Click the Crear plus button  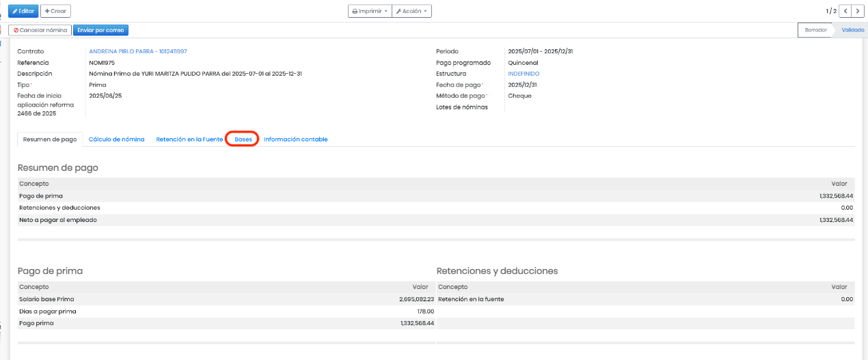click(x=55, y=11)
